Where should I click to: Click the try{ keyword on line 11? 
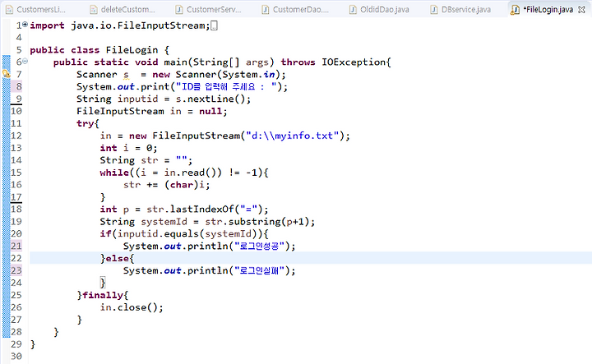coord(88,124)
